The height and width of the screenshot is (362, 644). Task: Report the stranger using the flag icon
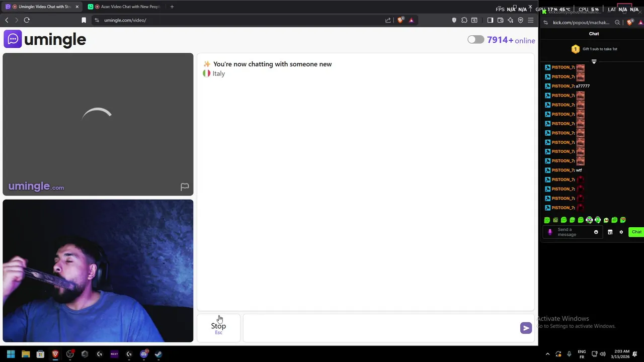185,187
